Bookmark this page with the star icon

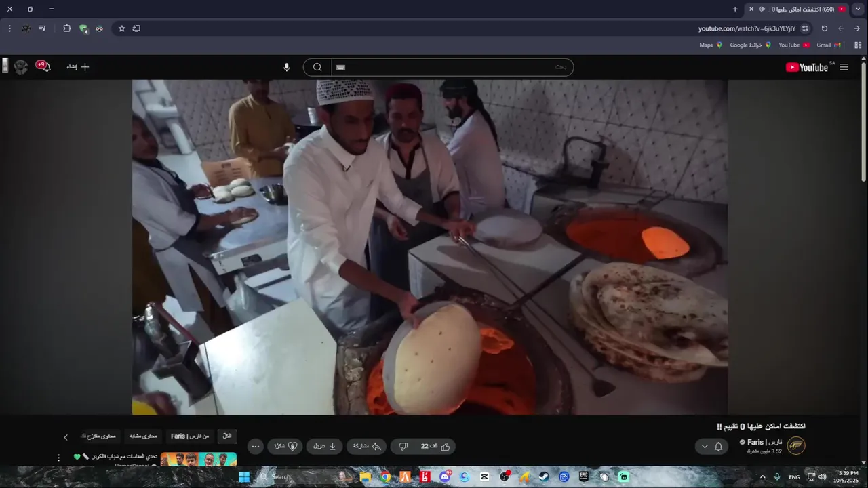click(x=122, y=28)
